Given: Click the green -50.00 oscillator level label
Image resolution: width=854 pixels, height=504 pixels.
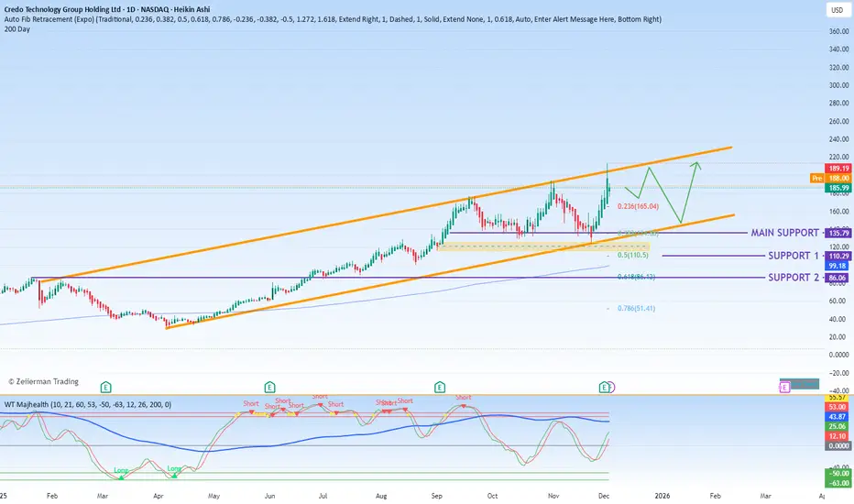Looking at the screenshot, I should 838,474.
